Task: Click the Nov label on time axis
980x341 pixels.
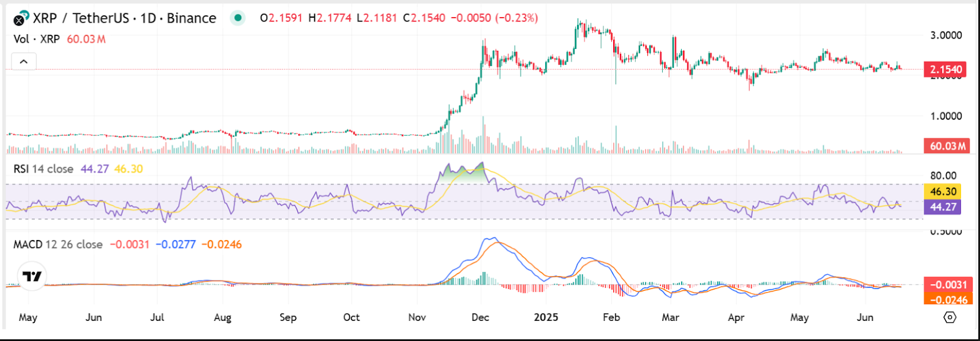Action: pos(417,317)
